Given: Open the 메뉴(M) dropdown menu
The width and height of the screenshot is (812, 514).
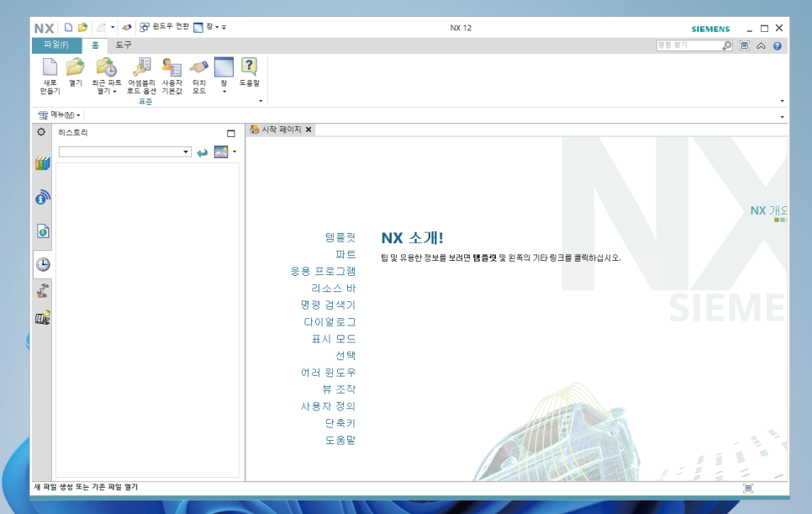Looking at the screenshot, I should click(x=59, y=114).
